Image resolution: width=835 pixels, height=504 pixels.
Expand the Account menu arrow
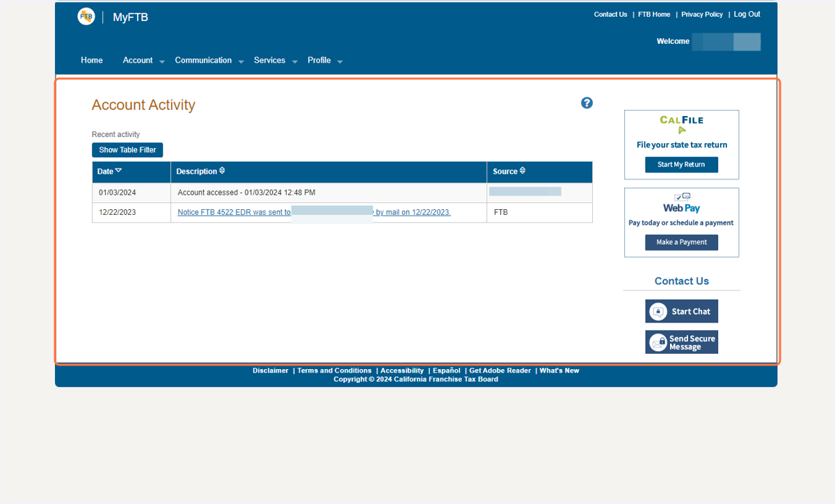[x=162, y=62]
